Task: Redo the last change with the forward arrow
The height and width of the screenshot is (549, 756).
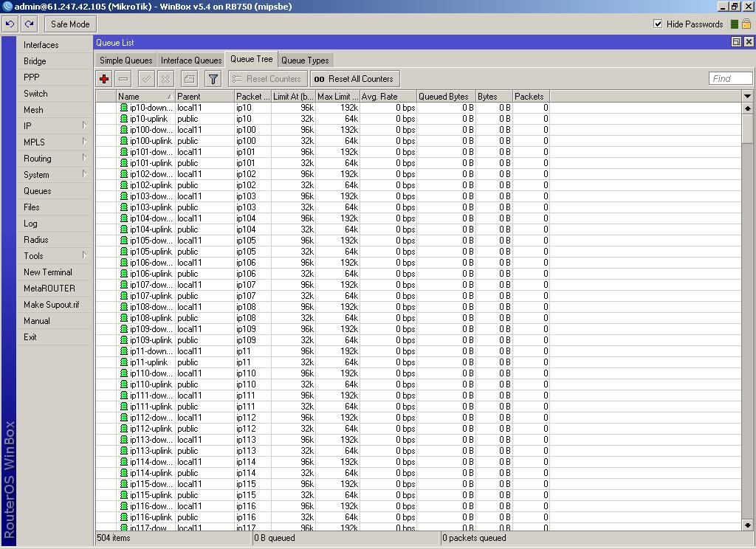Action: [x=29, y=24]
